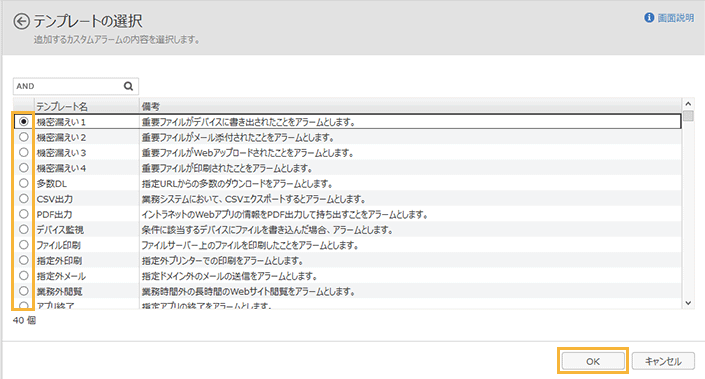Choose the 指定外メール radio button

point(24,276)
